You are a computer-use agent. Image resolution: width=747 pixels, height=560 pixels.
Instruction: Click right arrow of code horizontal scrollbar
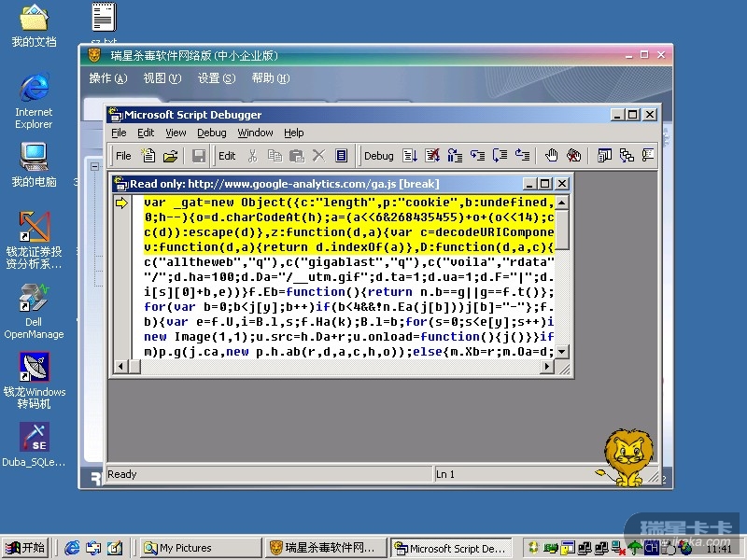click(548, 366)
